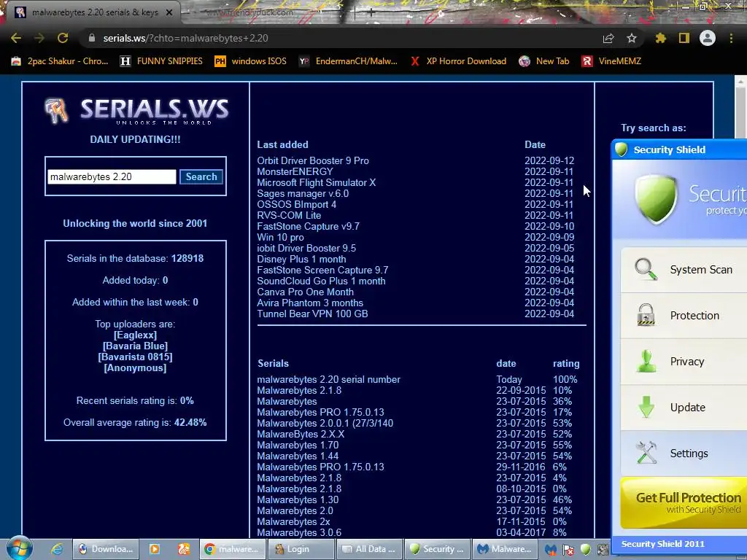Screen dimensions: 747x560
Task: Click the Search button
Action: coord(201,176)
